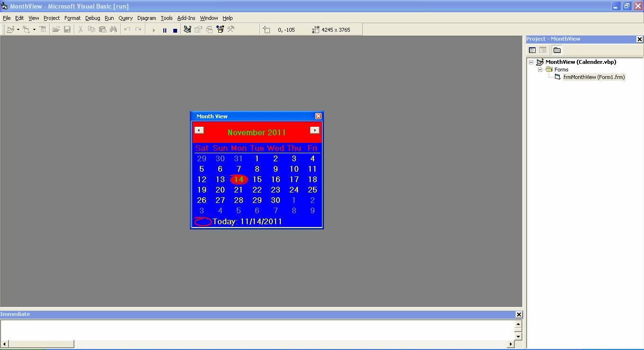The height and width of the screenshot is (350, 644).
Task: Click the Find binoculars icon
Action: [x=113, y=29]
